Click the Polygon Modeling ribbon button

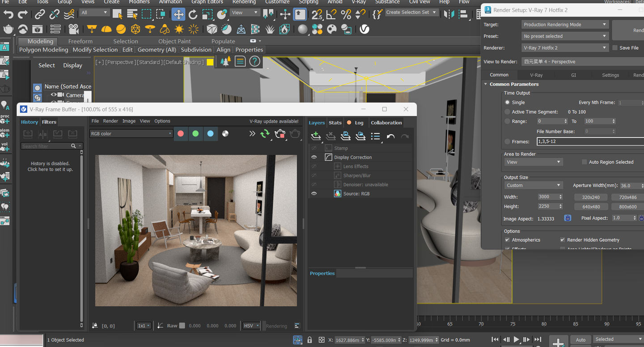coord(44,50)
